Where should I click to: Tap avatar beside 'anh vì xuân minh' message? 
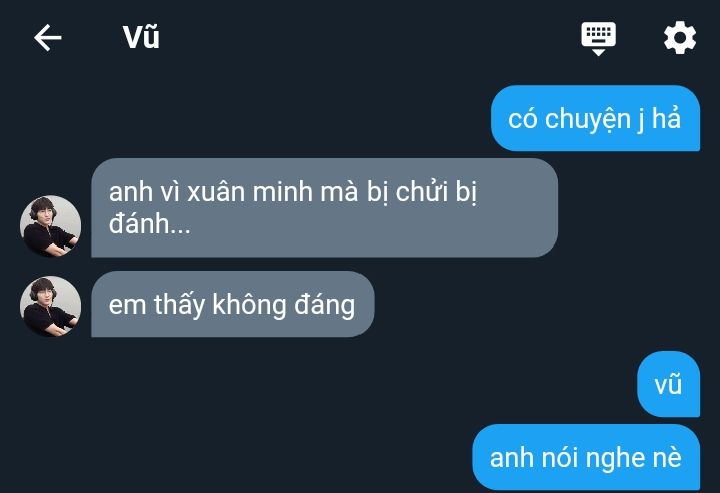point(51,226)
